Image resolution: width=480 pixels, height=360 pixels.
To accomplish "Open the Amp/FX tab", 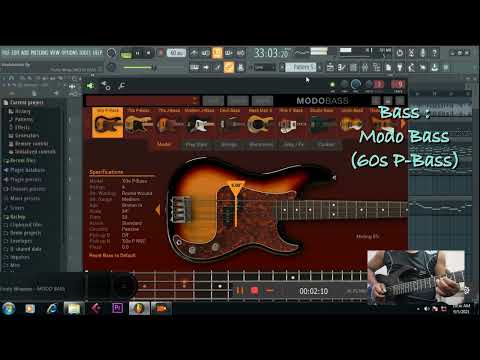I will [x=293, y=144].
